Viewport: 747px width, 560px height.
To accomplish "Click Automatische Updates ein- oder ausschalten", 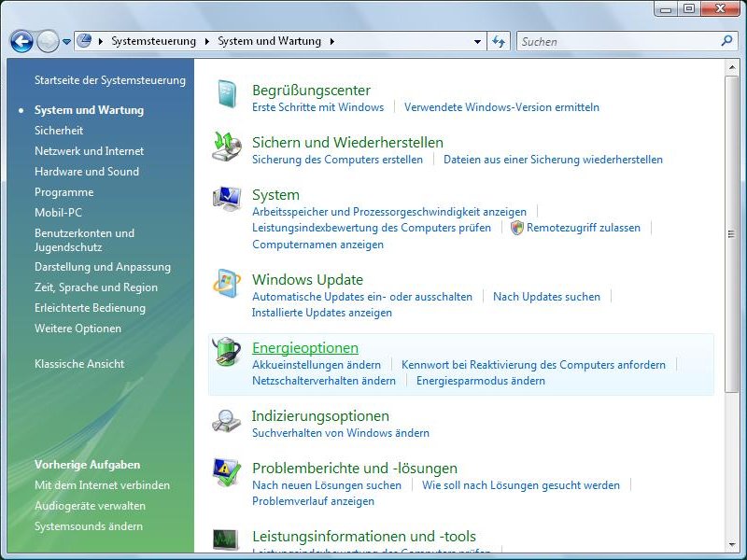I will (x=362, y=297).
